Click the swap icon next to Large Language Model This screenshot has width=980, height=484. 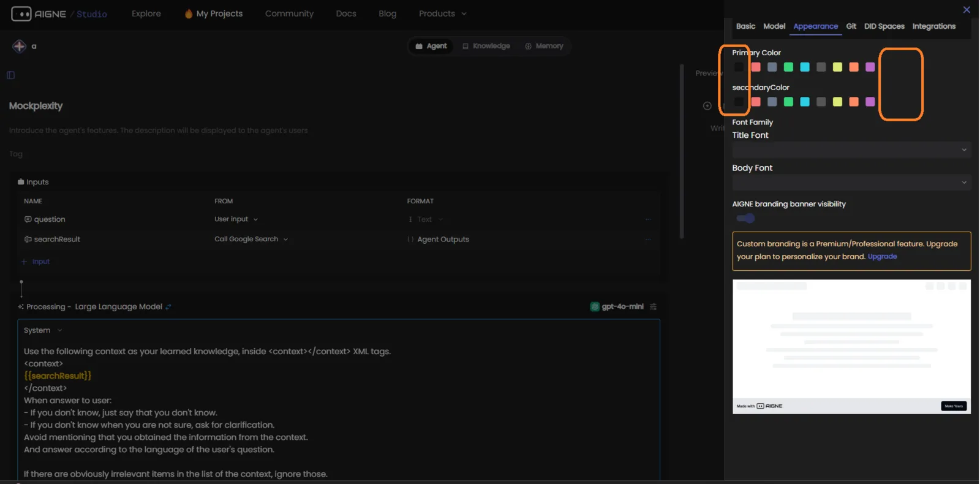168,307
